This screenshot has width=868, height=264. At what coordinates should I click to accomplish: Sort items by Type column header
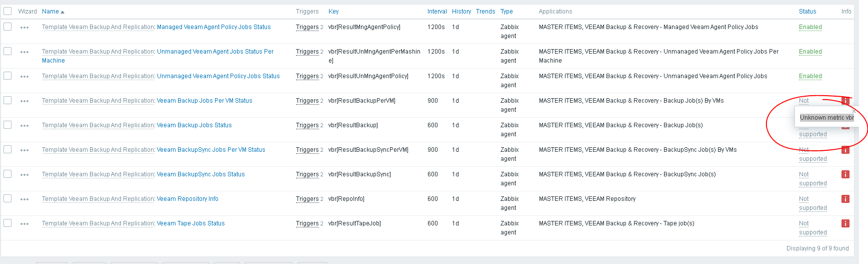click(506, 12)
